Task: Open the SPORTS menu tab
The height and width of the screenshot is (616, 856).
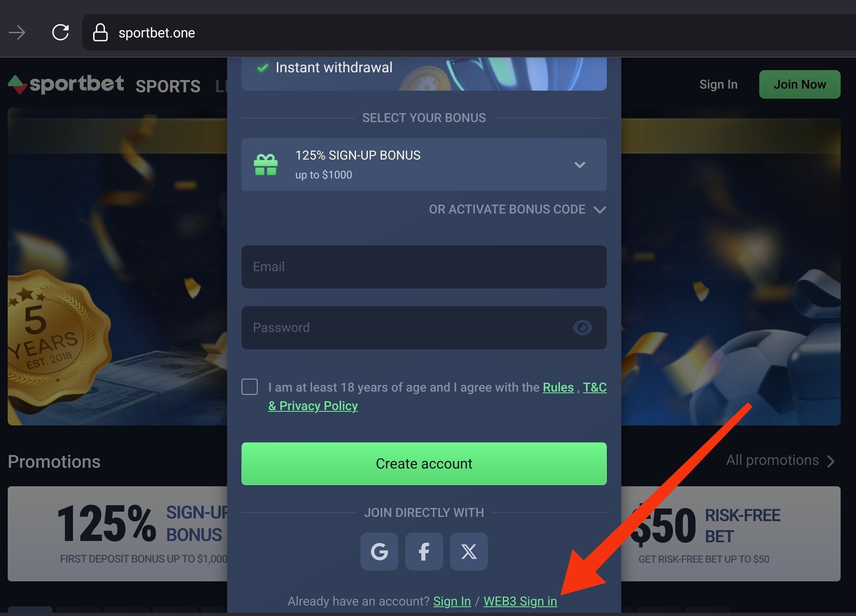Action: (168, 86)
